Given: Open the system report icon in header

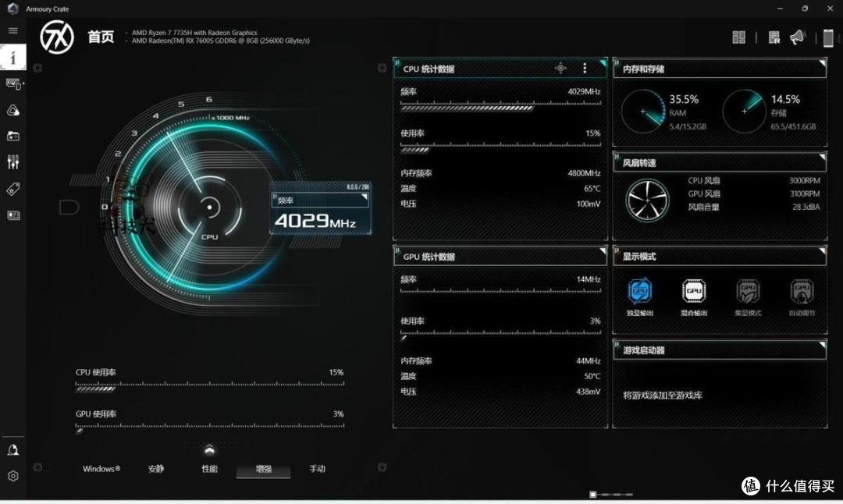Looking at the screenshot, I should click(x=774, y=37).
